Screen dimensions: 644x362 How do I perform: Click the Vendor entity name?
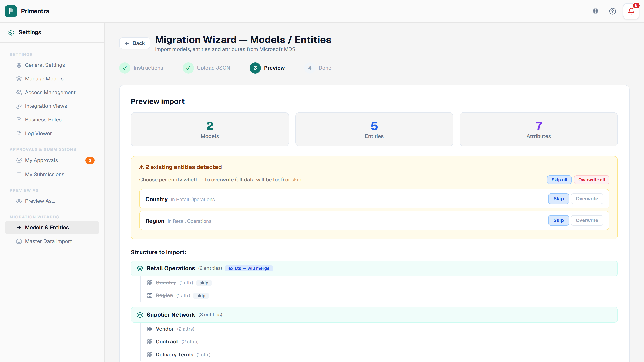164,329
